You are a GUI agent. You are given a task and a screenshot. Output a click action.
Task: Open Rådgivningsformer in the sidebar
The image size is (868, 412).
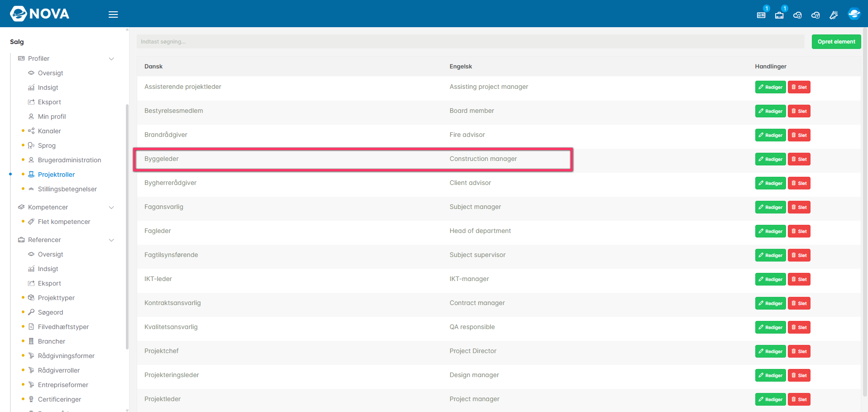point(66,356)
